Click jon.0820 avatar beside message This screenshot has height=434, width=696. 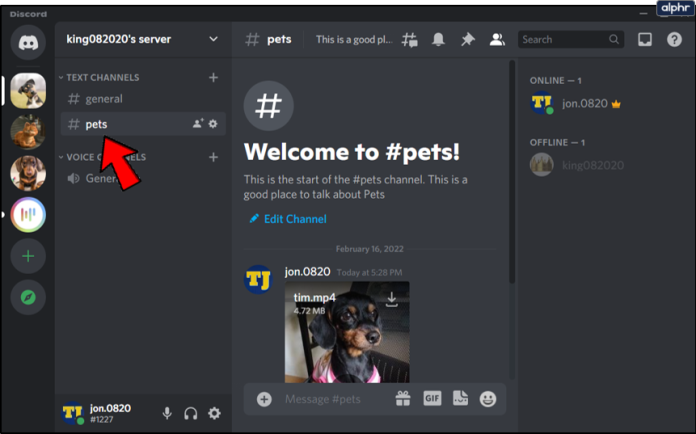[258, 280]
